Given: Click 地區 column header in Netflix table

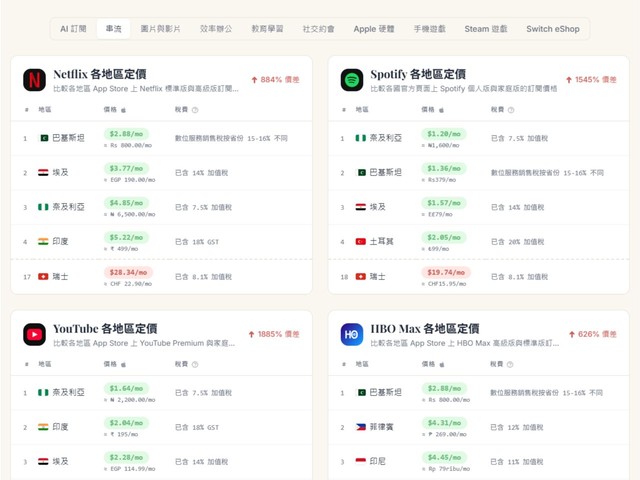Looking at the screenshot, I should point(45,110).
